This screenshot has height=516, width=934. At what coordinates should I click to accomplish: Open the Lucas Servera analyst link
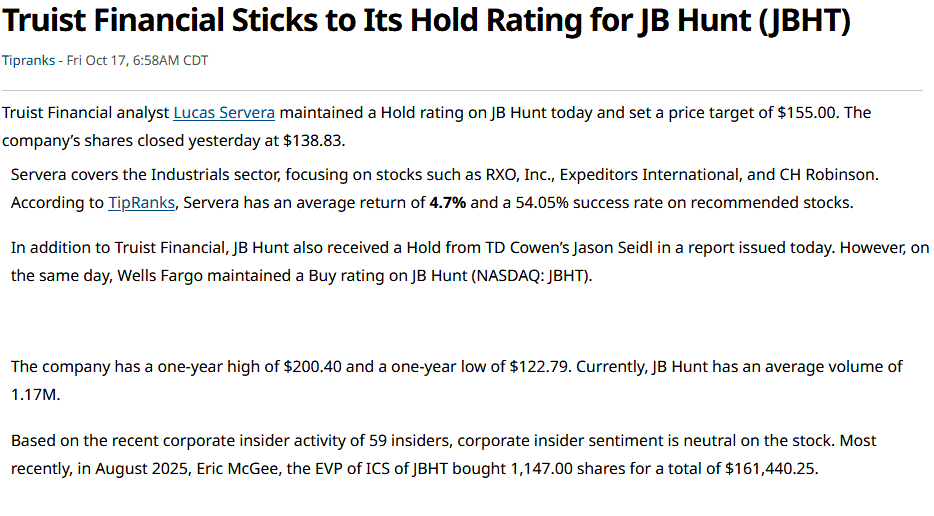click(224, 113)
